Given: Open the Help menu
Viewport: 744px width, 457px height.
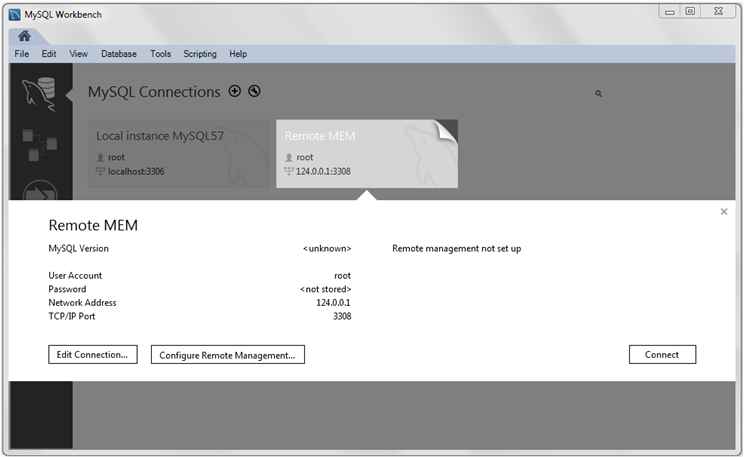Looking at the screenshot, I should tap(238, 54).
